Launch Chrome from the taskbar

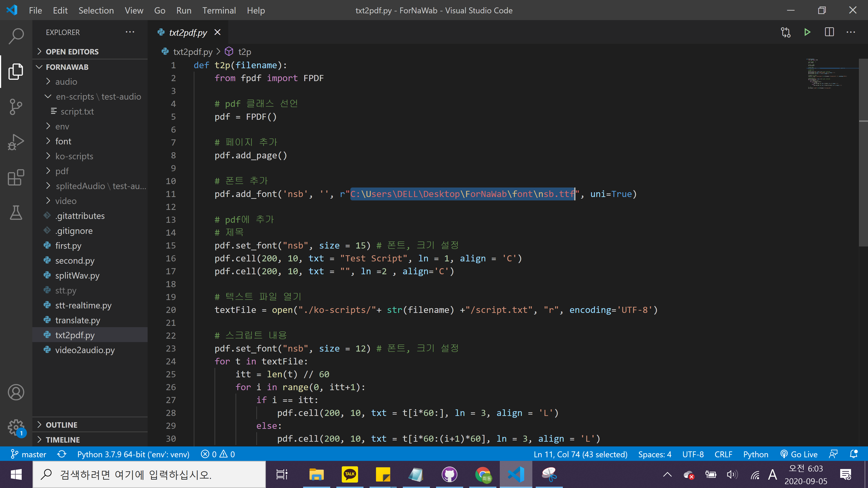[483, 474]
